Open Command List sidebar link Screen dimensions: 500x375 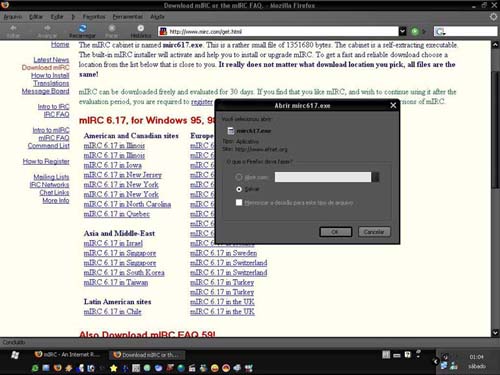point(49,146)
